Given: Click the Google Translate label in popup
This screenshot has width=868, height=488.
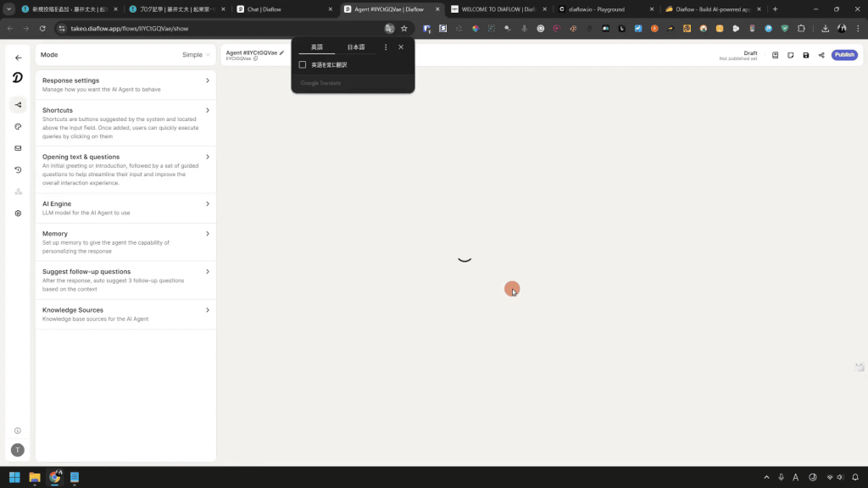Looking at the screenshot, I should pos(320,83).
